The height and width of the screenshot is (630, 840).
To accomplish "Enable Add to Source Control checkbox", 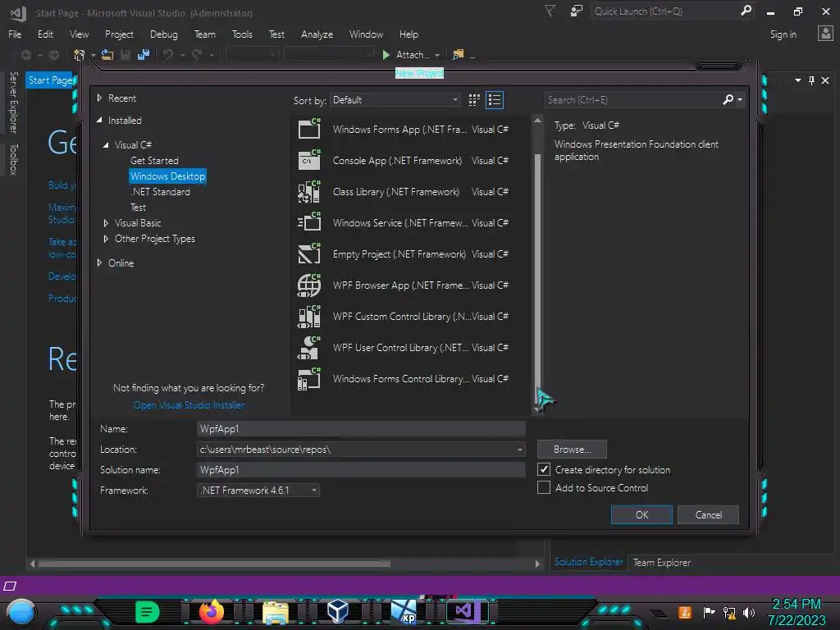I will click(x=543, y=487).
